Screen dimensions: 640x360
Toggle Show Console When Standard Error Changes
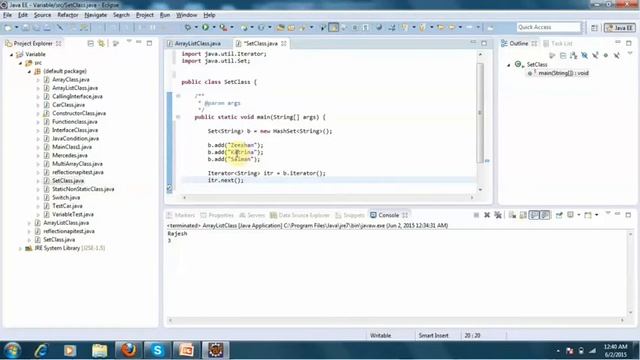(545, 215)
